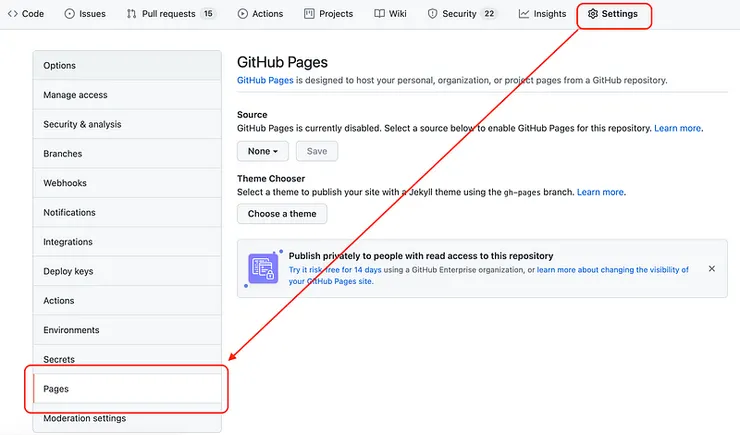Click the Issues circle icon

(x=69, y=14)
